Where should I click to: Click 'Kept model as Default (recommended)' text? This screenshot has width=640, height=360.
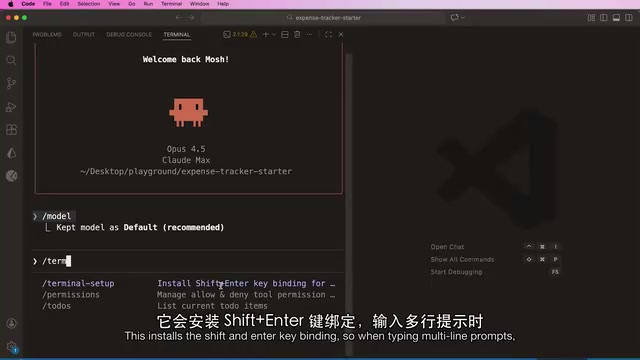[x=140, y=227]
